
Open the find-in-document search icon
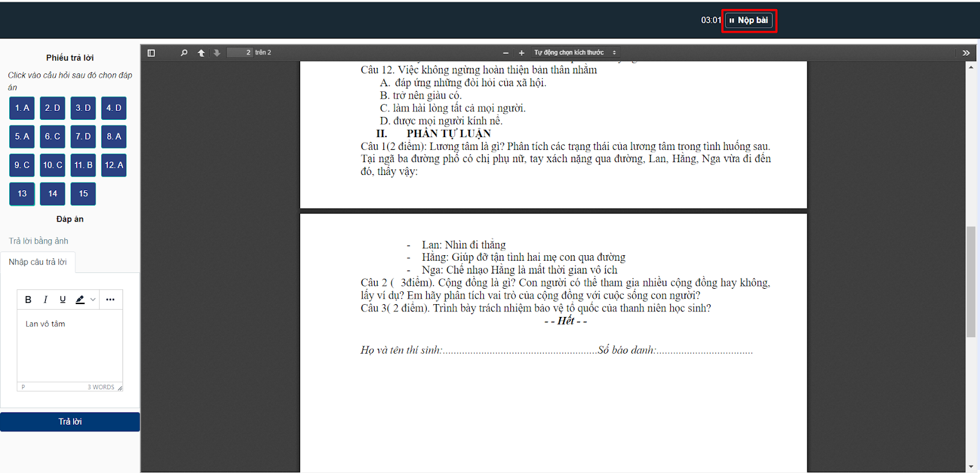pyautogui.click(x=184, y=53)
